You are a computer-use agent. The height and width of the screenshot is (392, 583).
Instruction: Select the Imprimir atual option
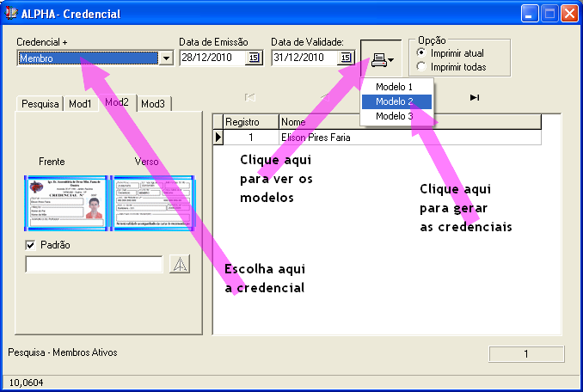(420, 52)
